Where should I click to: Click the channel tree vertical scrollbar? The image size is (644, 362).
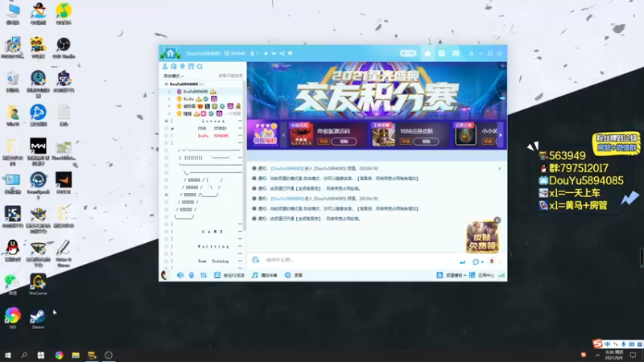tap(245, 156)
